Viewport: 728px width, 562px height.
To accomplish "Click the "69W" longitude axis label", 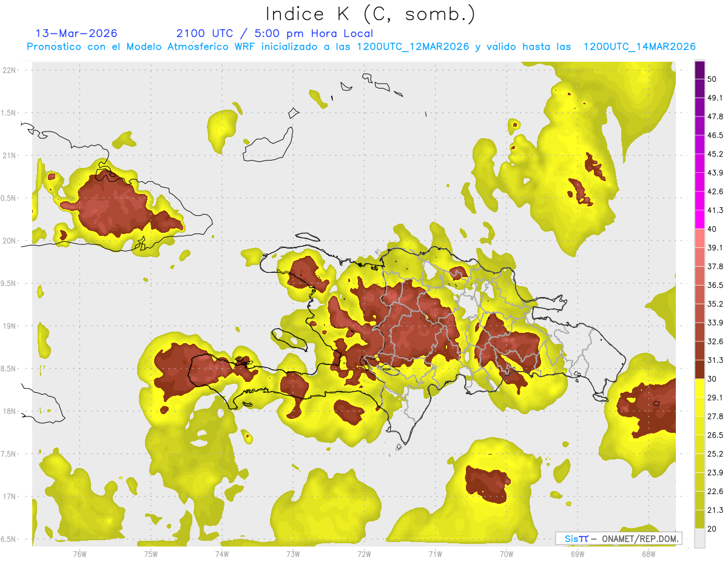I will (x=578, y=554).
